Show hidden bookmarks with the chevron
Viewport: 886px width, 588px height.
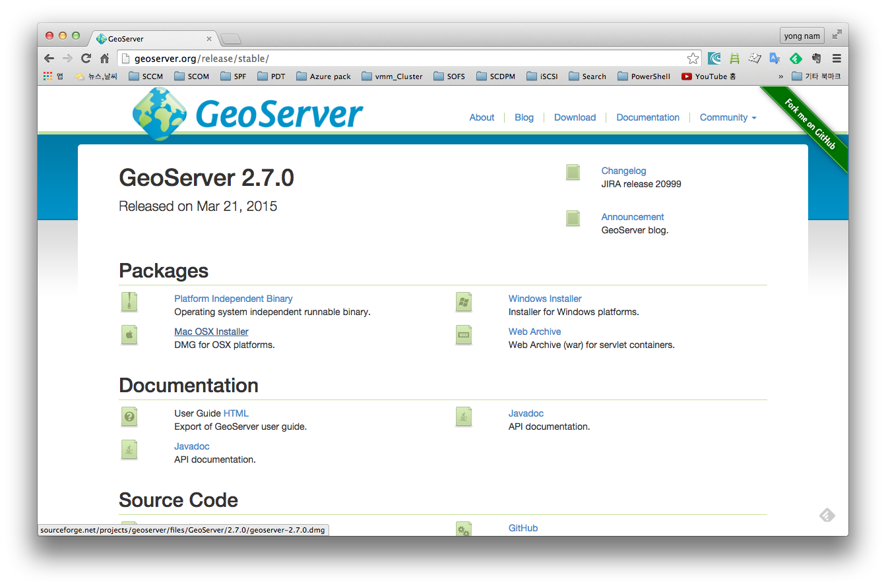pyautogui.click(x=781, y=76)
